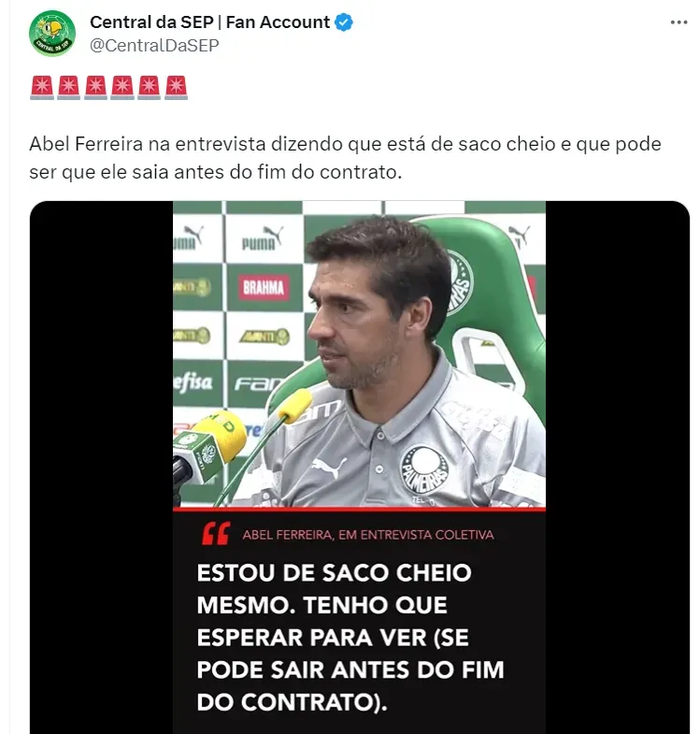
Task: Open the @CentralDaSEP handle link
Action: coord(154,46)
